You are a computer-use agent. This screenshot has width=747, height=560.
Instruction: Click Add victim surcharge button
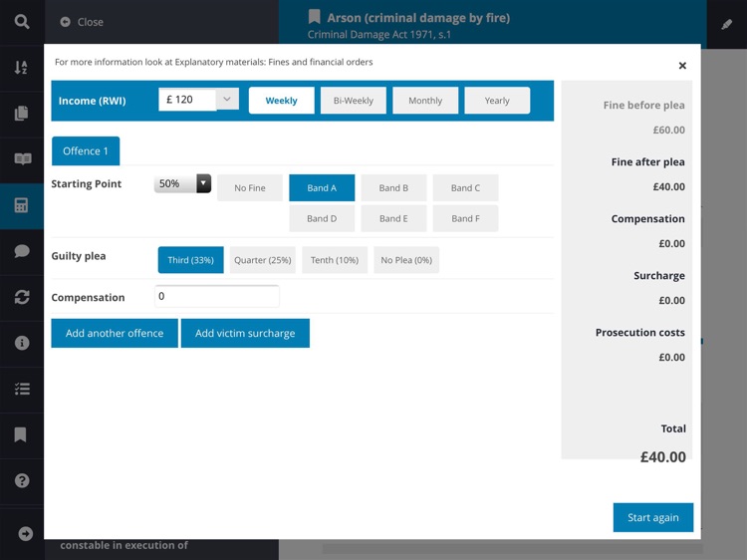[245, 333]
